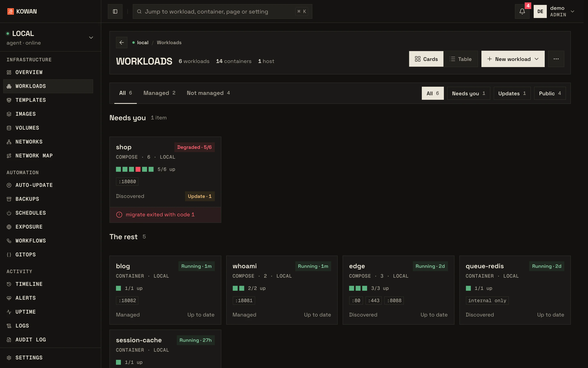The width and height of the screenshot is (588, 368).
Task: Select the All workloads tab
Action: point(125,93)
